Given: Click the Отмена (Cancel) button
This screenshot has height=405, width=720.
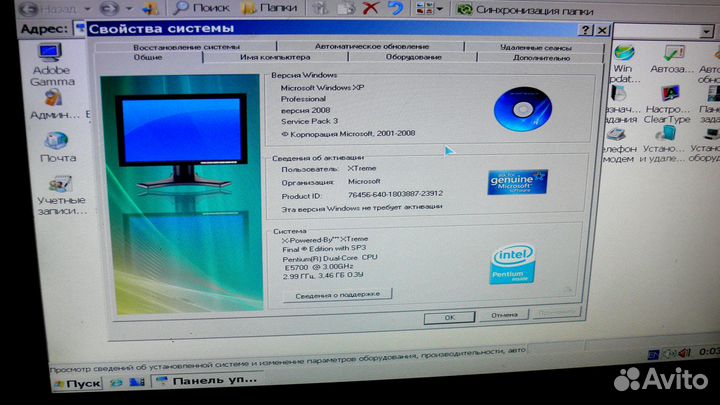Looking at the screenshot, I should click(504, 315).
